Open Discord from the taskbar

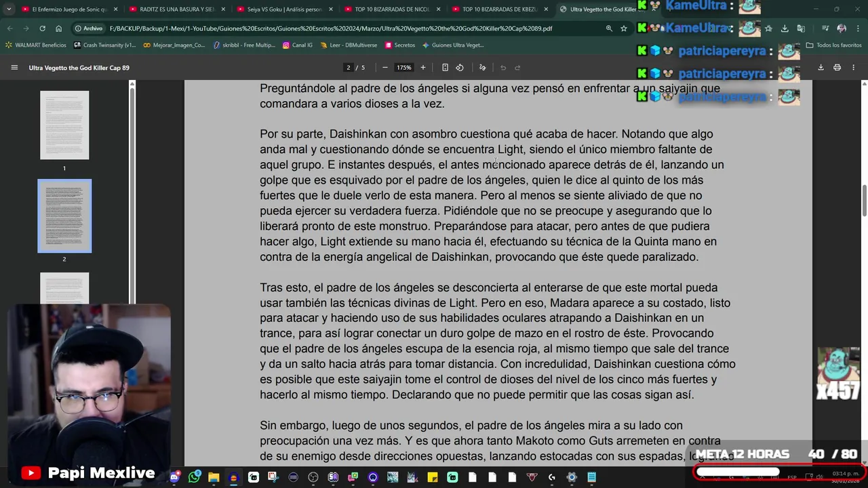point(175,478)
